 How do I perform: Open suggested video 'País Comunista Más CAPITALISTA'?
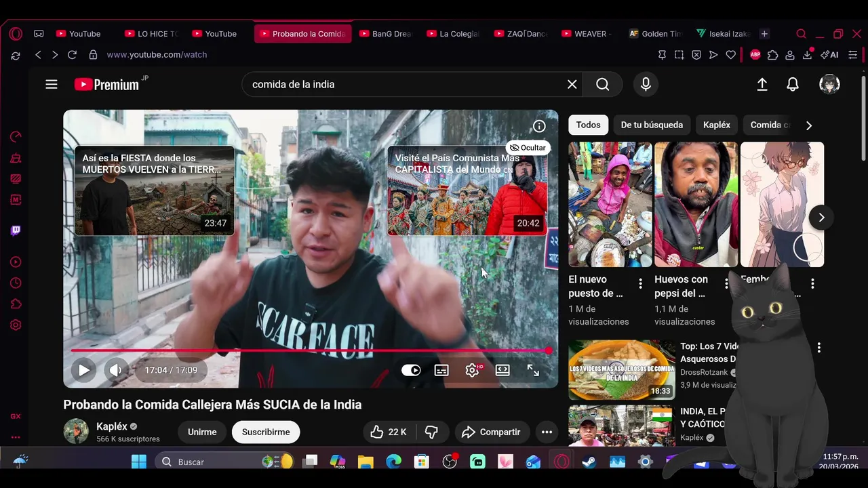click(x=467, y=191)
